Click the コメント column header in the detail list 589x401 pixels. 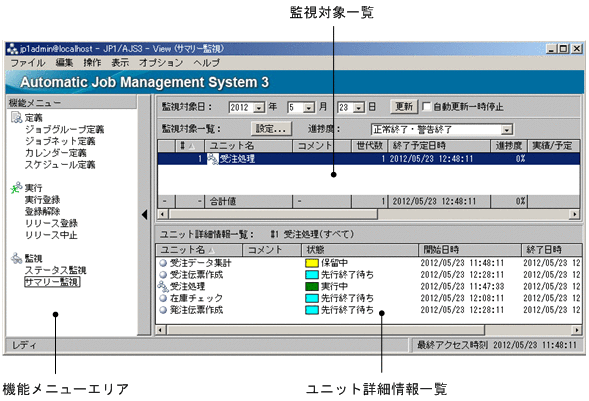coord(272,250)
